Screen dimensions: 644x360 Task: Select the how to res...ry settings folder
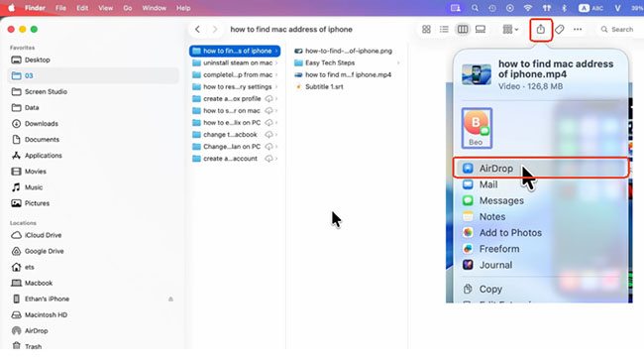tap(235, 86)
